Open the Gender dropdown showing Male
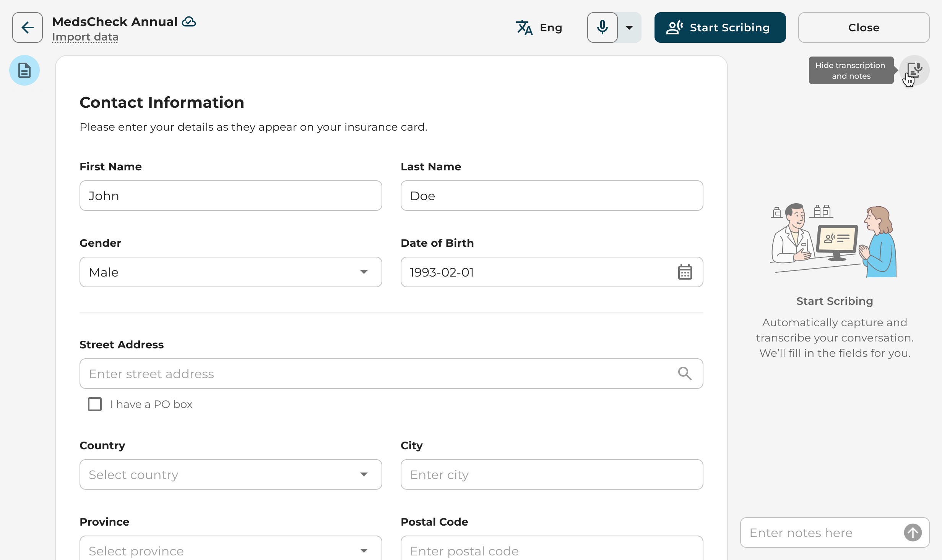The width and height of the screenshot is (942, 560). click(x=231, y=272)
